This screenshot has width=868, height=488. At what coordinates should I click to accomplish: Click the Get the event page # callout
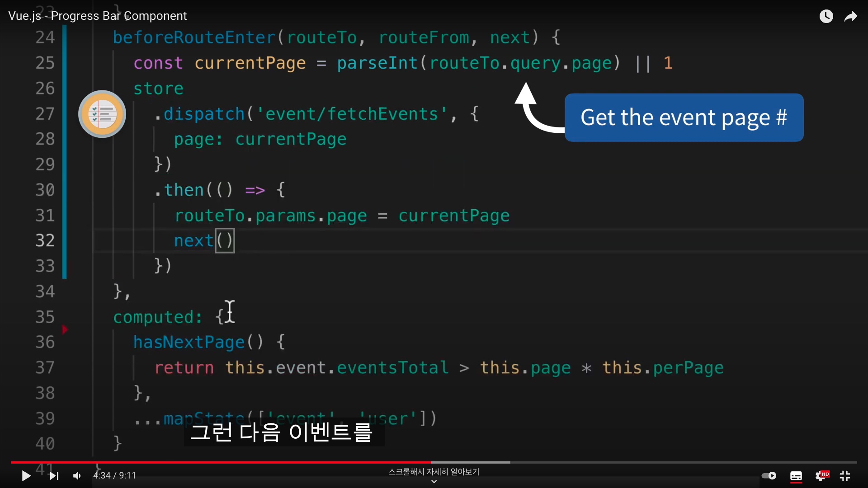(x=684, y=117)
